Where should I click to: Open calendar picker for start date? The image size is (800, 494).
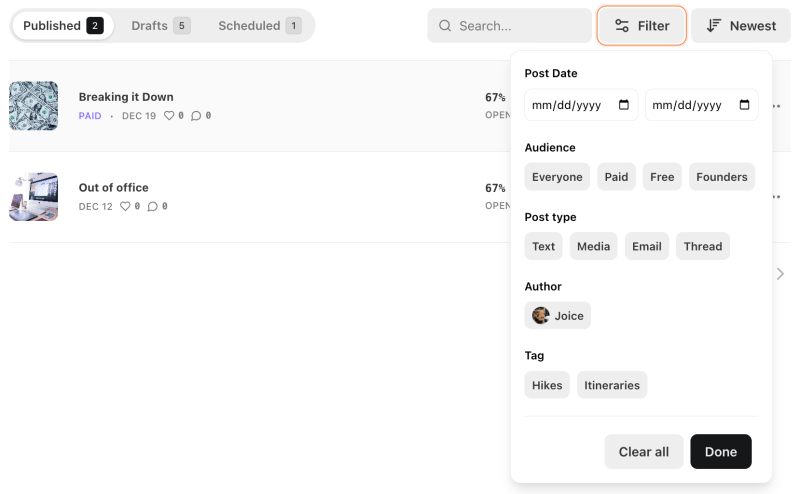(x=623, y=105)
